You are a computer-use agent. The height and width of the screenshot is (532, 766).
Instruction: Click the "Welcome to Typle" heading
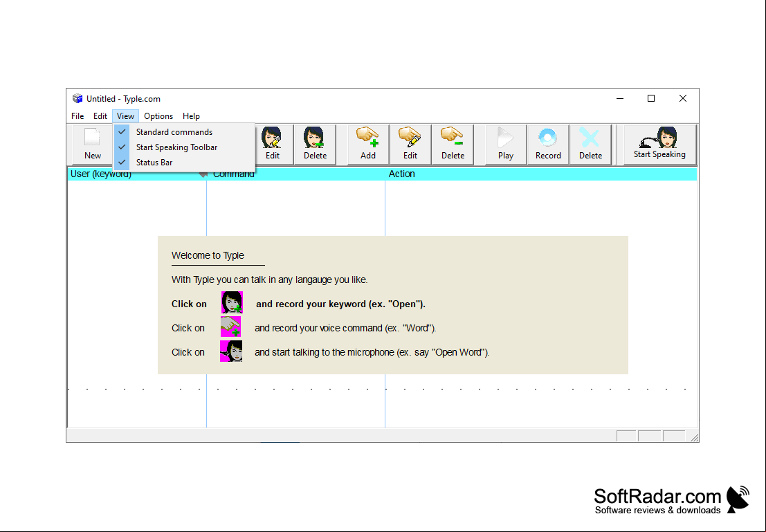pyautogui.click(x=208, y=255)
